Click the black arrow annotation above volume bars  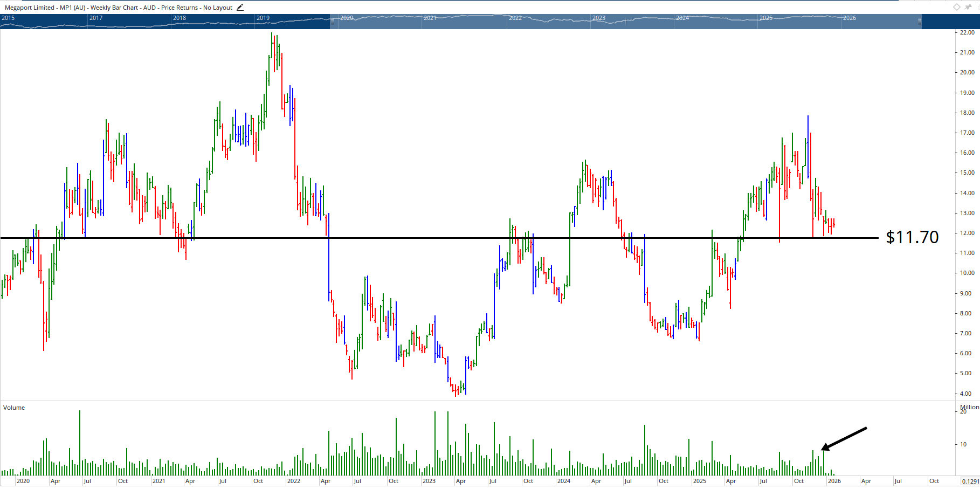[844, 438]
